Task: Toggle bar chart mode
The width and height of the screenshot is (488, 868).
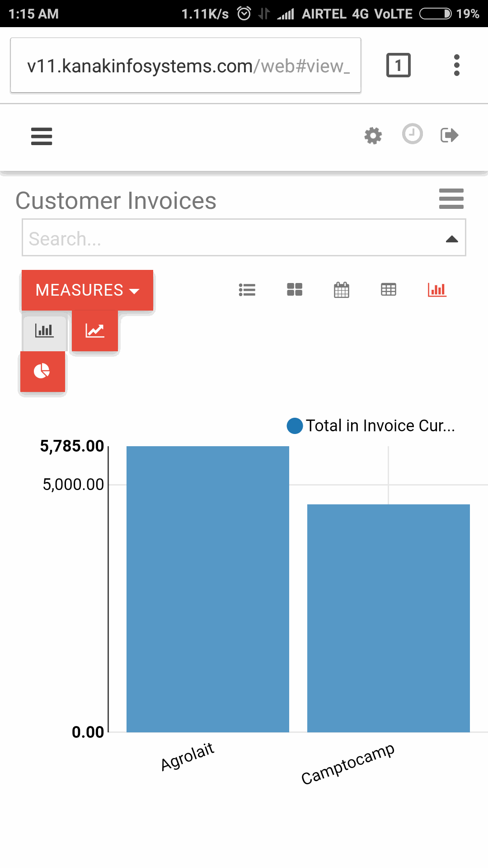Action: tap(44, 331)
